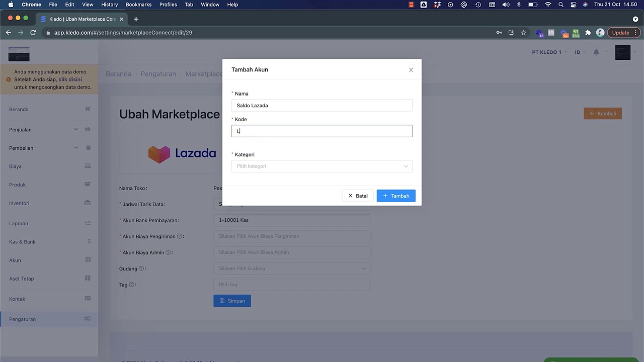The width and height of the screenshot is (644, 362).
Task: Click the Beranda breadcrumb link
Action: pos(118,74)
